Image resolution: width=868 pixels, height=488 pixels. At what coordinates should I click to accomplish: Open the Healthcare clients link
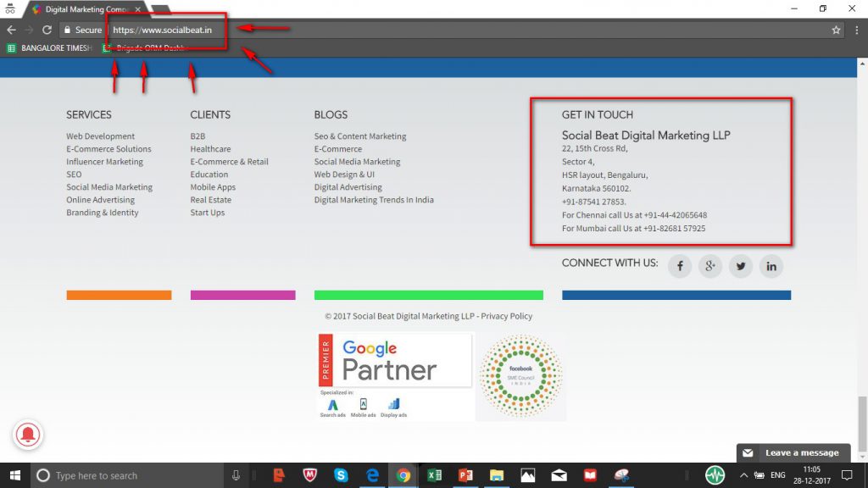(210, 149)
